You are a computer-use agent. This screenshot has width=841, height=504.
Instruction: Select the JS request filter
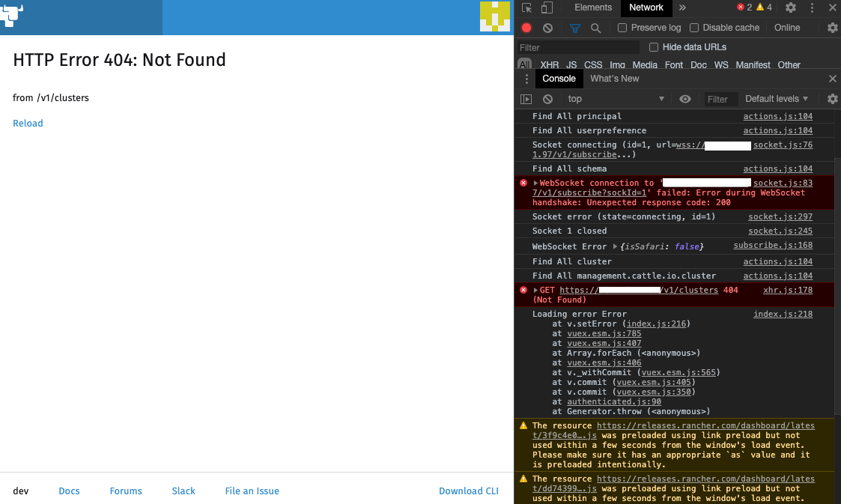coord(571,65)
